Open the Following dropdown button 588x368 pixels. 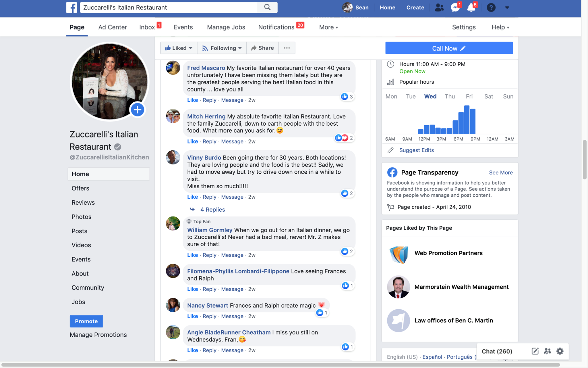click(222, 48)
